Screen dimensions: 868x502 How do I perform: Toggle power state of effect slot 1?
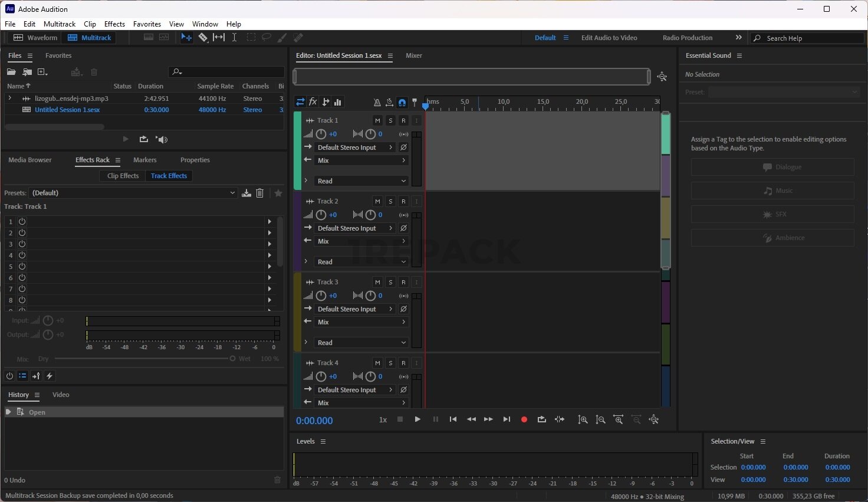22,222
